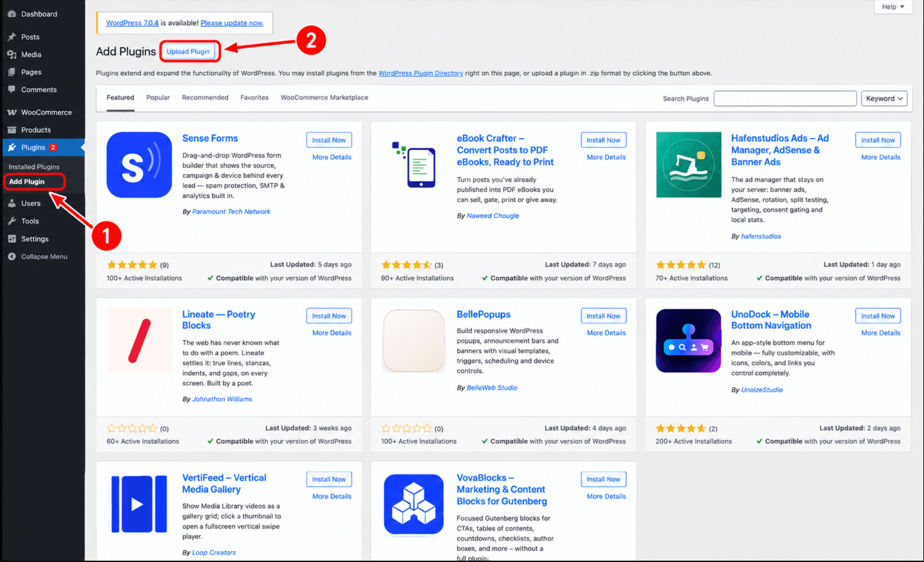Open Installed Plugins submenu item
Screen dimensions: 924x562
click(34, 166)
